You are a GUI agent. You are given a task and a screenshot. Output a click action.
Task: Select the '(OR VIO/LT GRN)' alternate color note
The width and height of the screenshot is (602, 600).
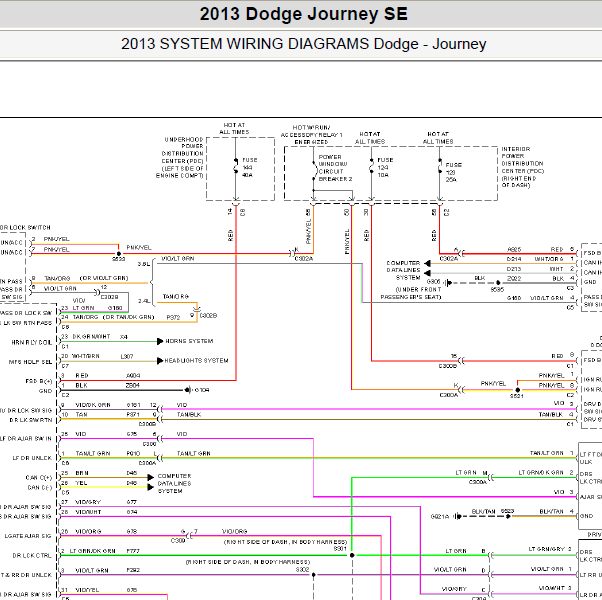(104, 278)
